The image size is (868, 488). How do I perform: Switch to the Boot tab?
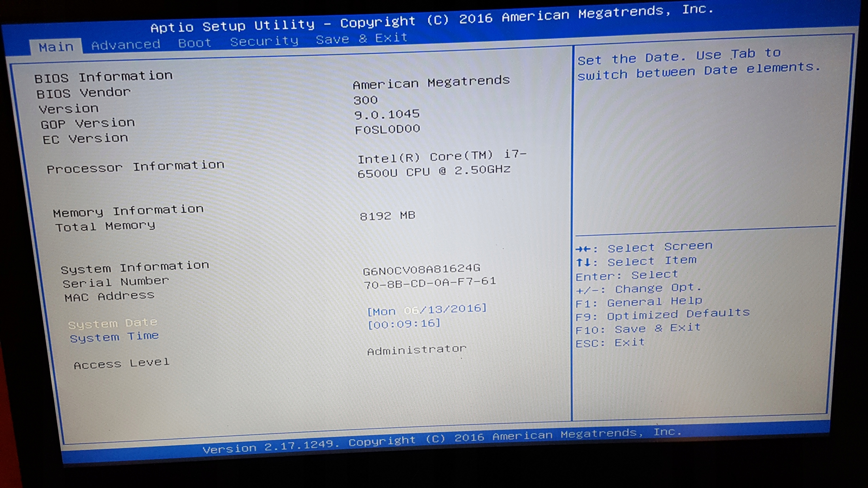click(x=195, y=43)
